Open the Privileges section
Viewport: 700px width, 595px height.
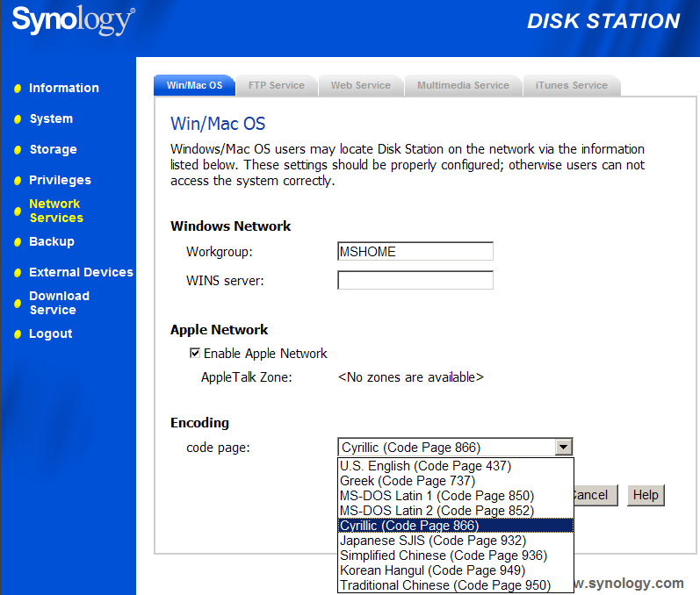(x=60, y=180)
